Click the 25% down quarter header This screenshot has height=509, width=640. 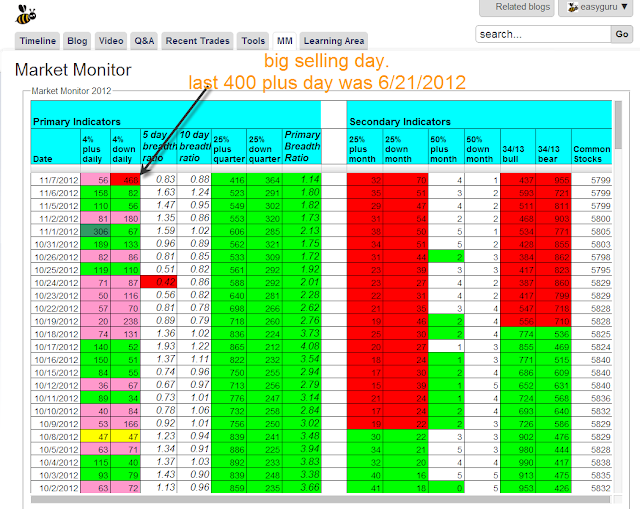[264, 147]
